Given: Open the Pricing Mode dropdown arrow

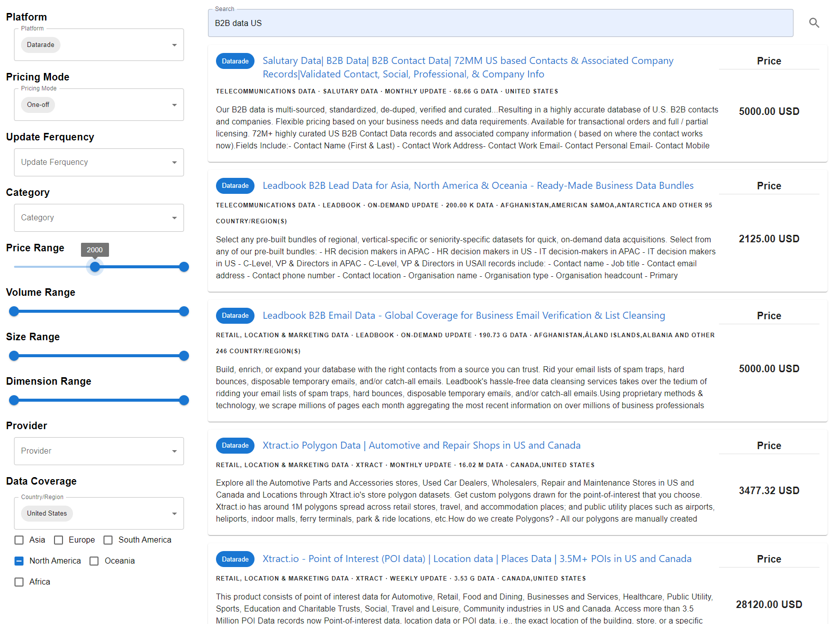Looking at the screenshot, I should pyautogui.click(x=174, y=105).
